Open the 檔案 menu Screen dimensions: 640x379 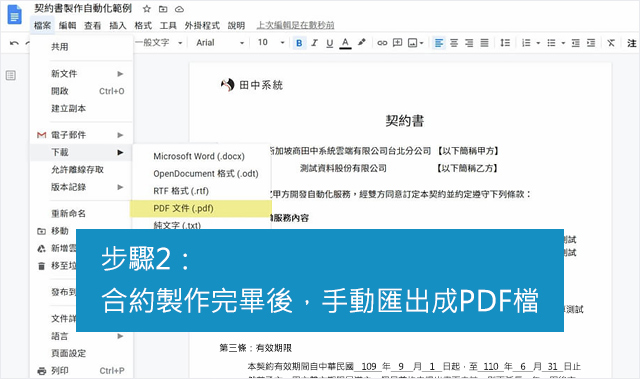[42, 25]
